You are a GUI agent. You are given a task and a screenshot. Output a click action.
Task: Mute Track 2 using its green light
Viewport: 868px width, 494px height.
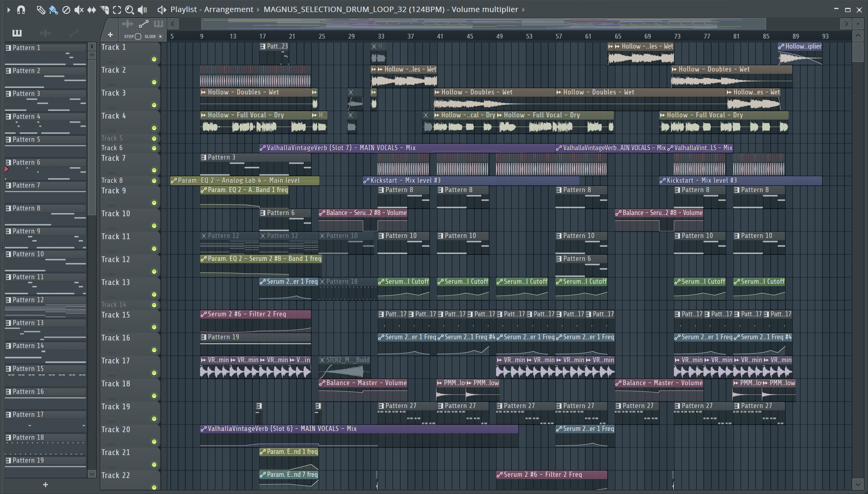point(154,82)
